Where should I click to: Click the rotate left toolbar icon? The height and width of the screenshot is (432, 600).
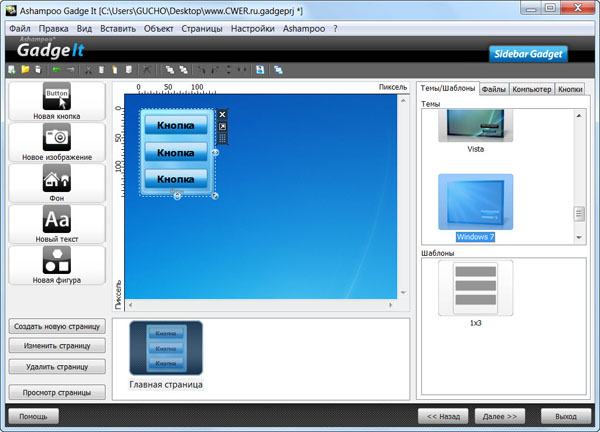201,70
